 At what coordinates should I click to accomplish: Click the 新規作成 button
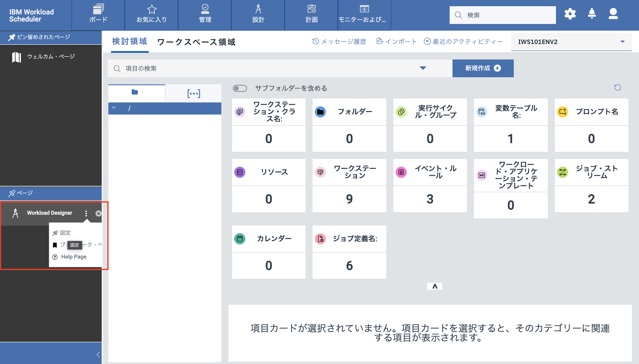(483, 68)
